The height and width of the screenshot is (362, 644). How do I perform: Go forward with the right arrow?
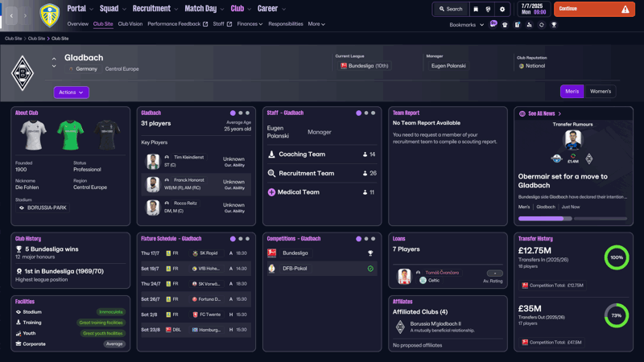click(25, 15)
